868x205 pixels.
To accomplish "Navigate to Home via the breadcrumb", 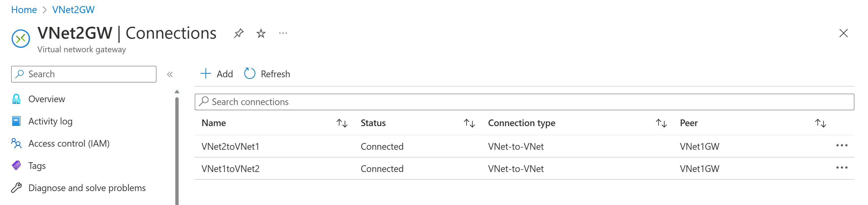I will click(24, 9).
